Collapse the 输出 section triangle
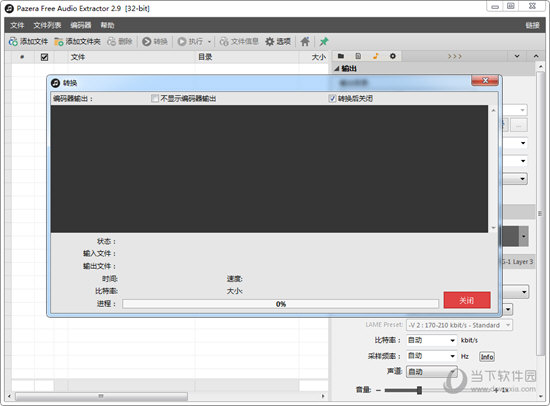The height and width of the screenshot is (406, 550). [336, 68]
